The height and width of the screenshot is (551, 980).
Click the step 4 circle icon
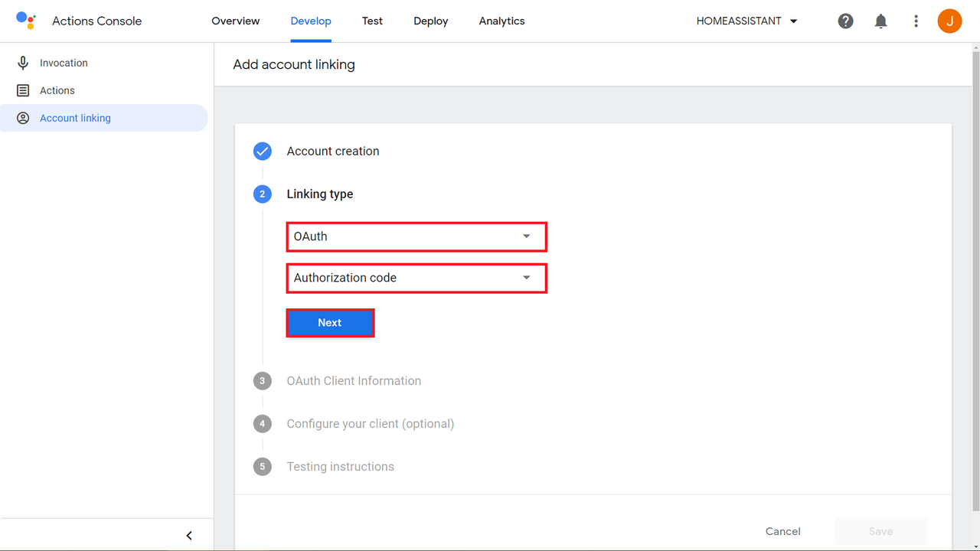tap(263, 423)
